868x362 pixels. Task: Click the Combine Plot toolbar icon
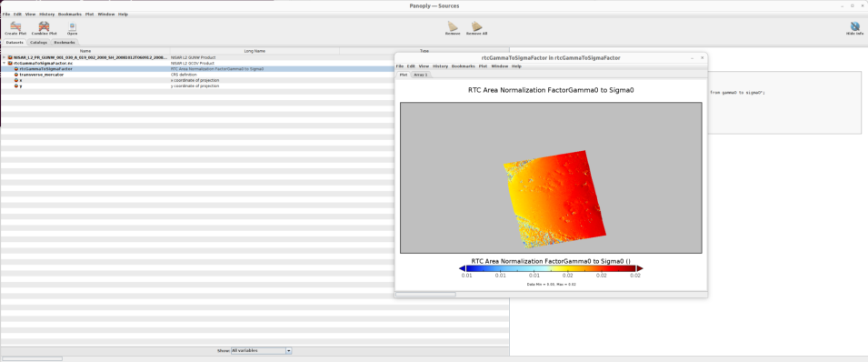(x=44, y=26)
